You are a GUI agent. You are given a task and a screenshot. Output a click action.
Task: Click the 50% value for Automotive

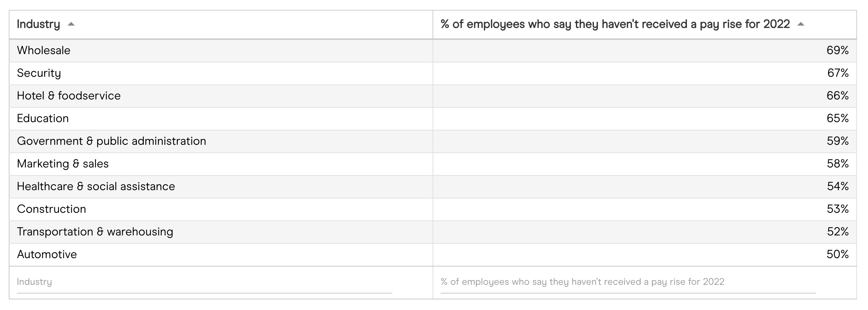pos(837,254)
